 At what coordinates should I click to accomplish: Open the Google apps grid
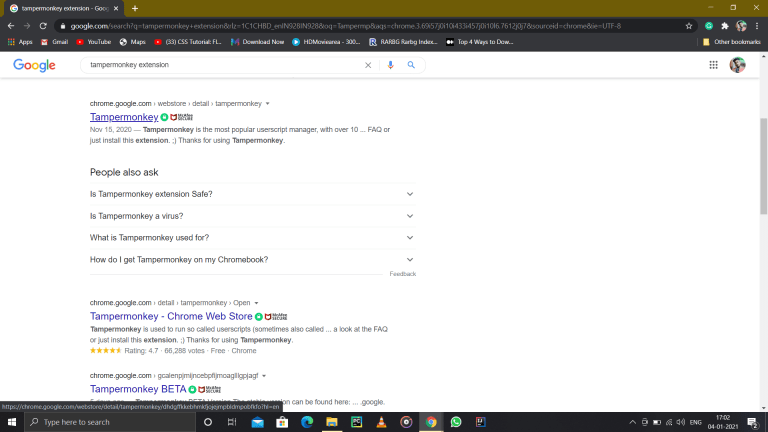point(713,65)
